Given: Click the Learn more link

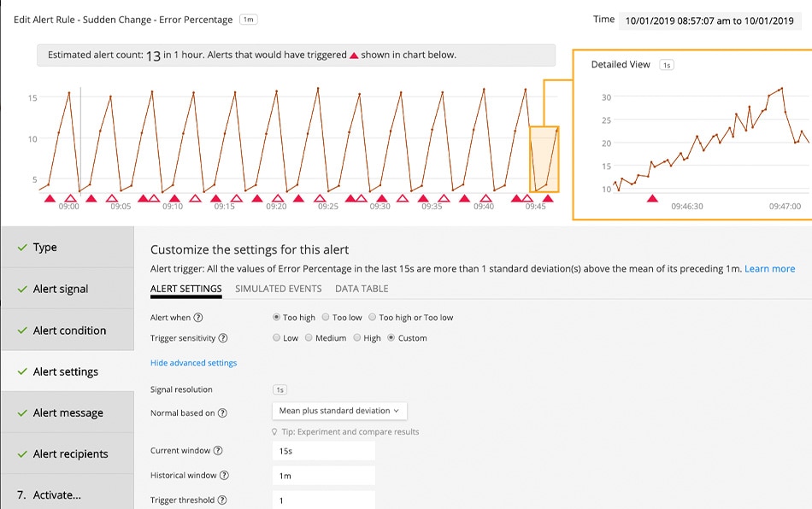Looking at the screenshot, I should tap(770, 268).
